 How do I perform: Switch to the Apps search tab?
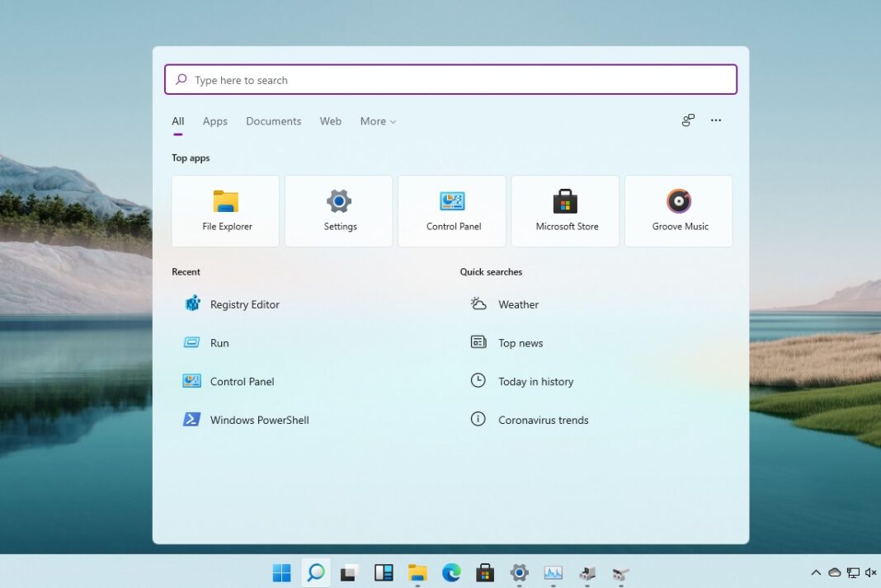(214, 121)
